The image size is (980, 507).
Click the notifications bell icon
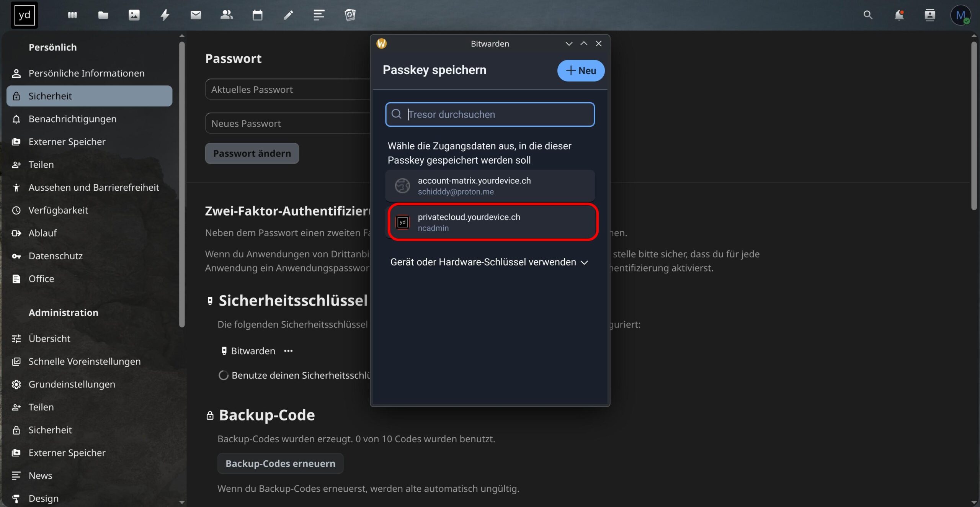pyautogui.click(x=899, y=15)
